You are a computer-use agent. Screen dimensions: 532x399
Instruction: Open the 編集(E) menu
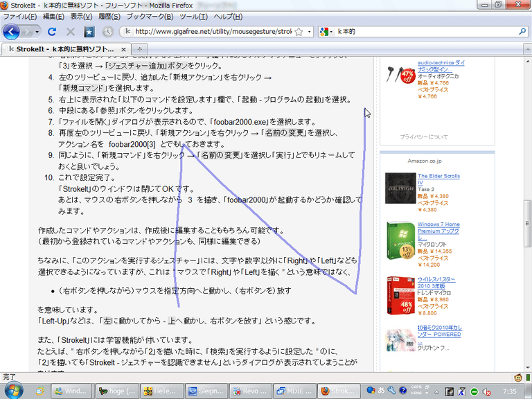point(53,17)
